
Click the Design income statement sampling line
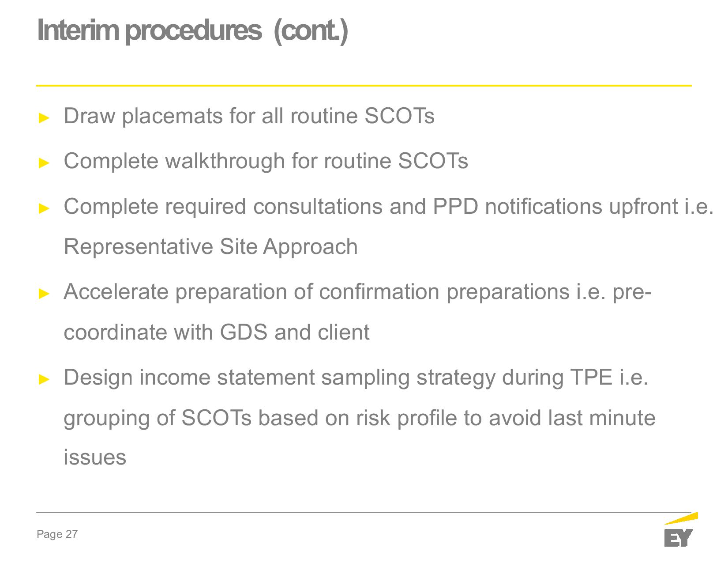[x=356, y=378]
